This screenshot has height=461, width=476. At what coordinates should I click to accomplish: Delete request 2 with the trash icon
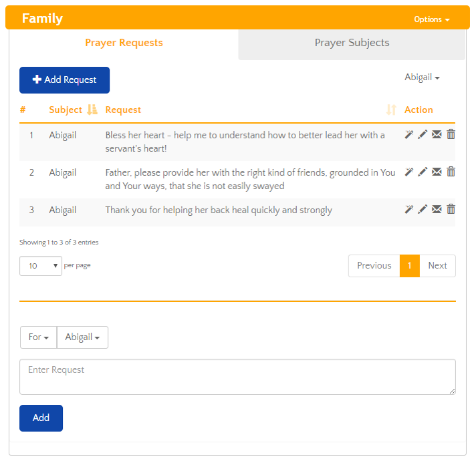pyautogui.click(x=451, y=172)
